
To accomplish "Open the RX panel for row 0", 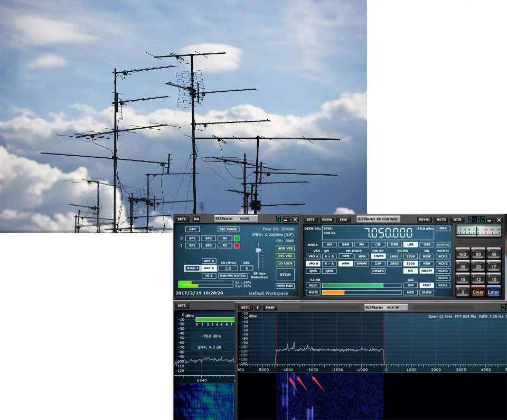I will point(225,238).
